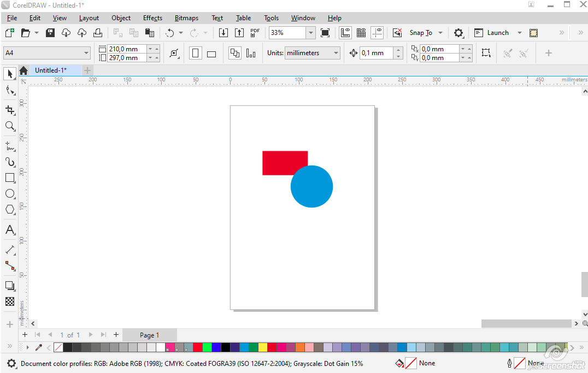Select the Crop tool

click(10, 110)
